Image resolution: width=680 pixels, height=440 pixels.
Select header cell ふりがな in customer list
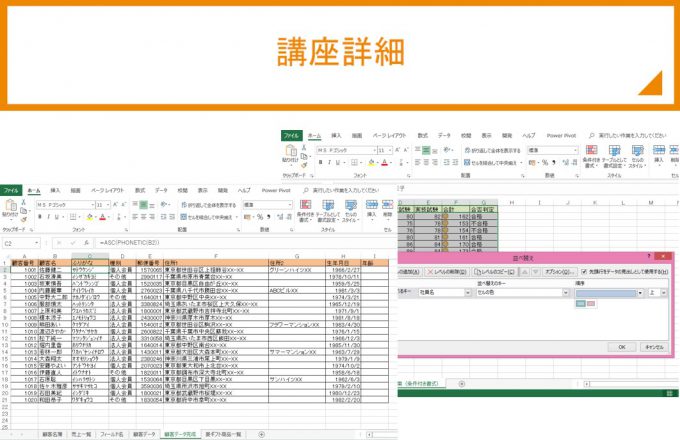coord(90,263)
